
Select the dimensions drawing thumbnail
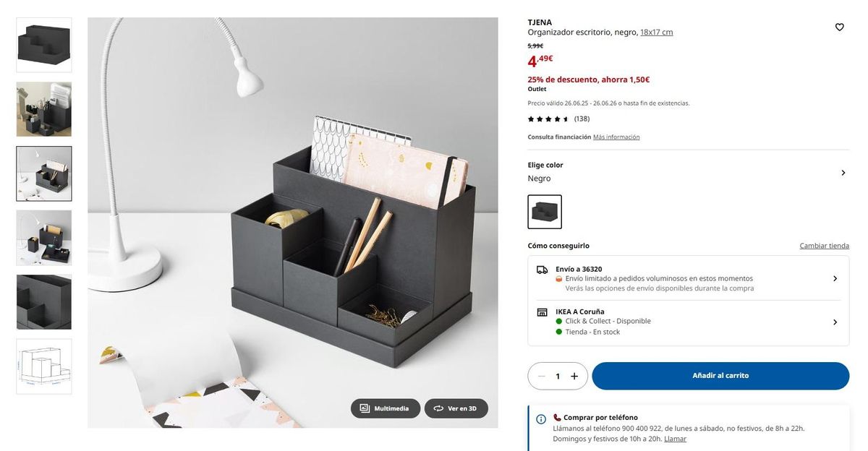(x=44, y=366)
